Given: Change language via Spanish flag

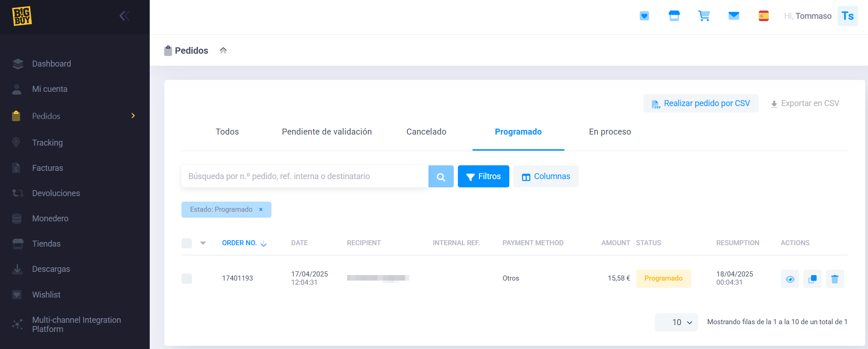Looking at the screenshot, I should (x=763, y=16).
